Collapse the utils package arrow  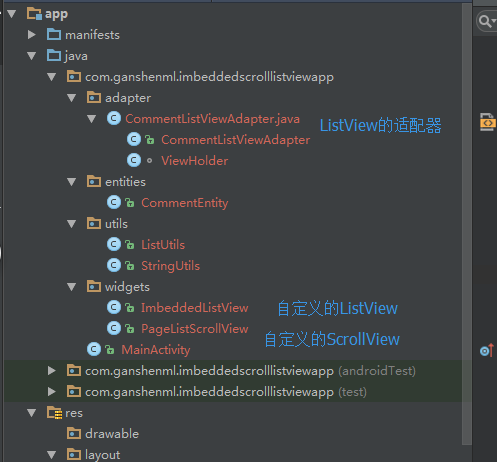click(x=72, y=224)
